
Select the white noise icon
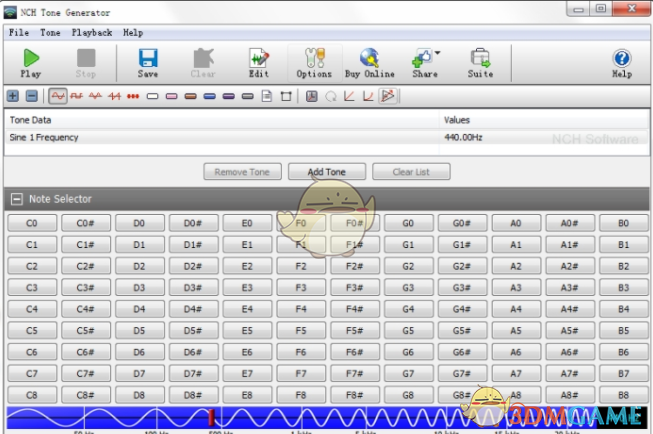click(152, 96)
